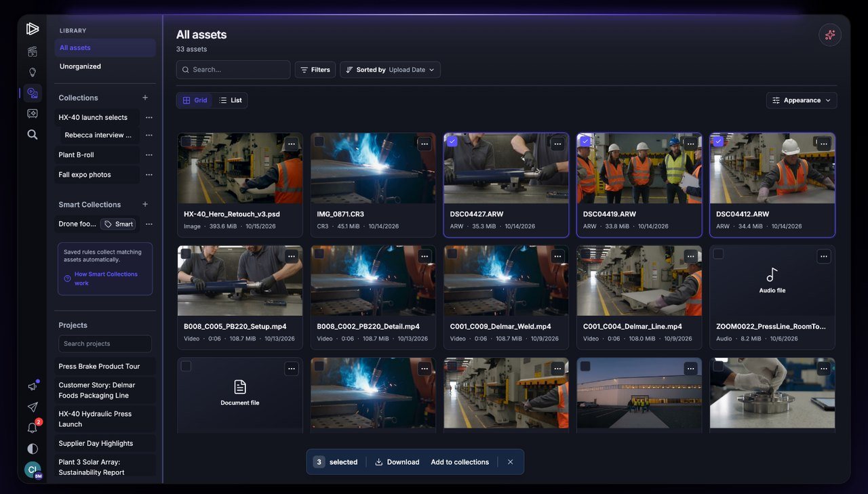Open the Fall expo photos collection
This screenshot has height=494, width=868.
[x=97, y=174]
